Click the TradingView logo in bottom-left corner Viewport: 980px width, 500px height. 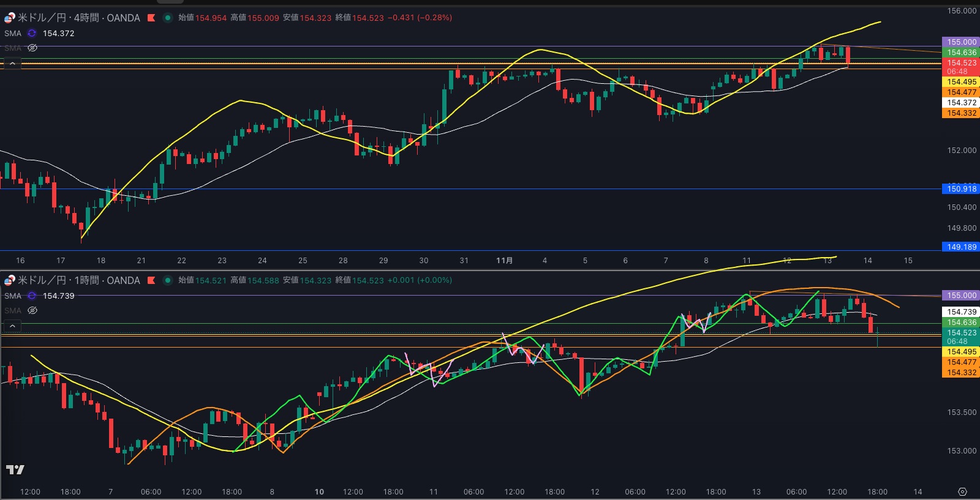[15, 470]
